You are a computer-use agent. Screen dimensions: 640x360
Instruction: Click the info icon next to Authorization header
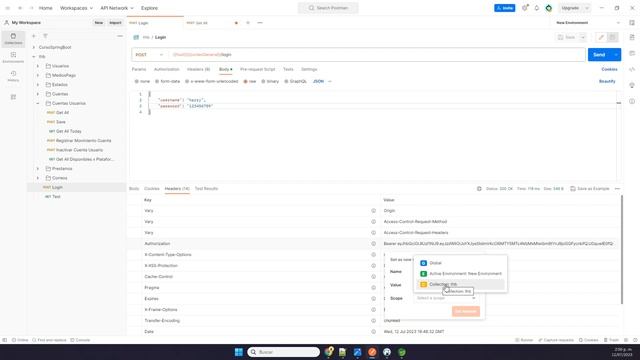(x=373, y=244)
